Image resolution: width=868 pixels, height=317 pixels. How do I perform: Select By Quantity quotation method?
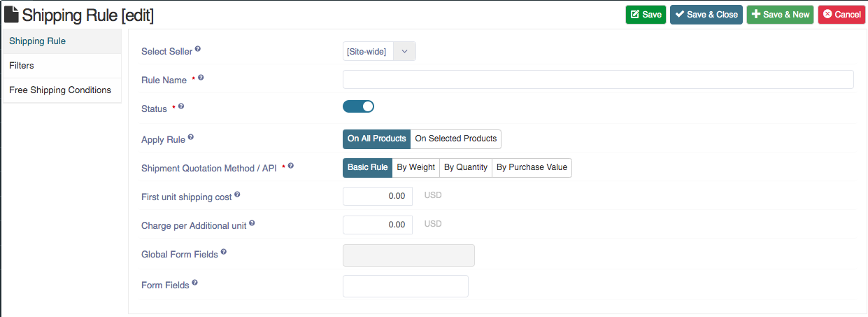[x=466, y=167]
